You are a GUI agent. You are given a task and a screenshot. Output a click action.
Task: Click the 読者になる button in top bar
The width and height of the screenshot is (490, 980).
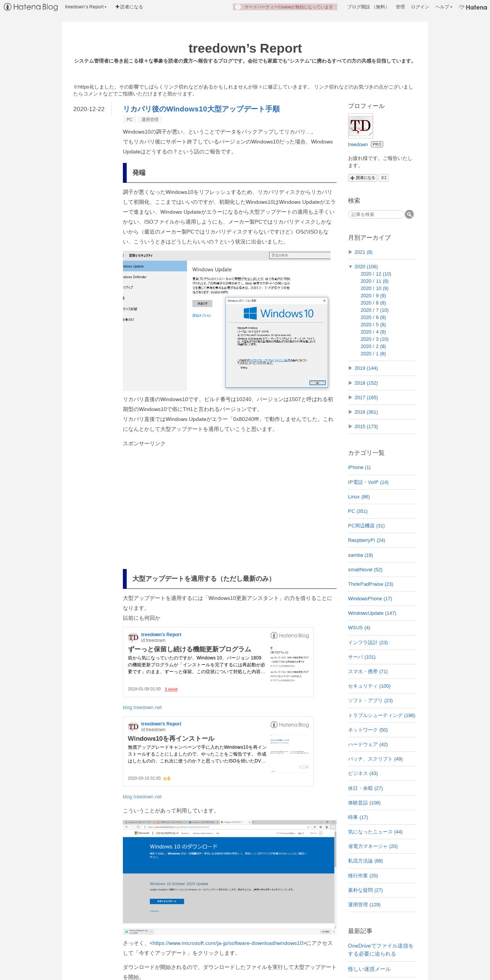point(129,7)
